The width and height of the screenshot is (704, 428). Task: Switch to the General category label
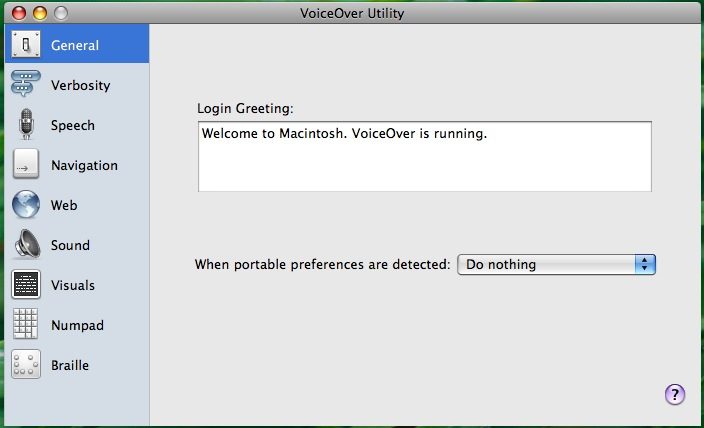click(x=75, y=45)
